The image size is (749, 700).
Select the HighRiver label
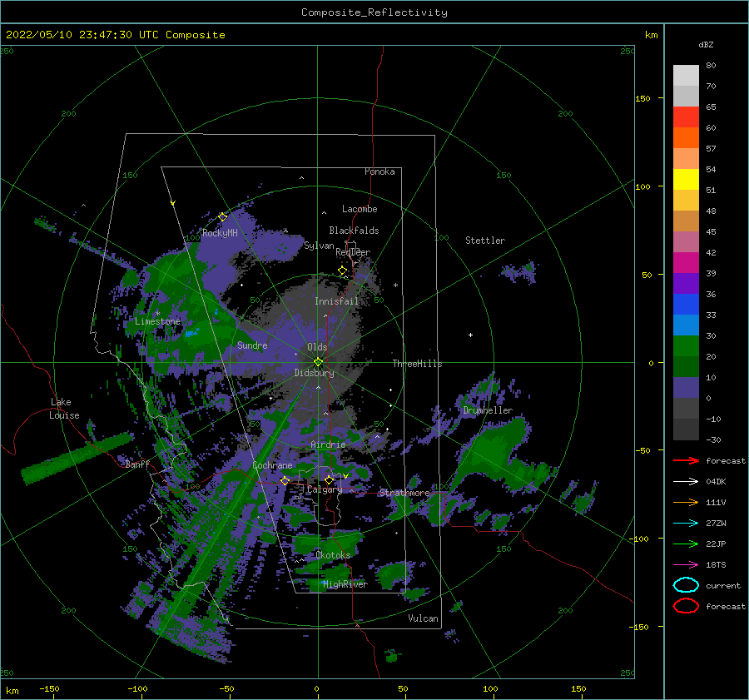tap(345, 584)
